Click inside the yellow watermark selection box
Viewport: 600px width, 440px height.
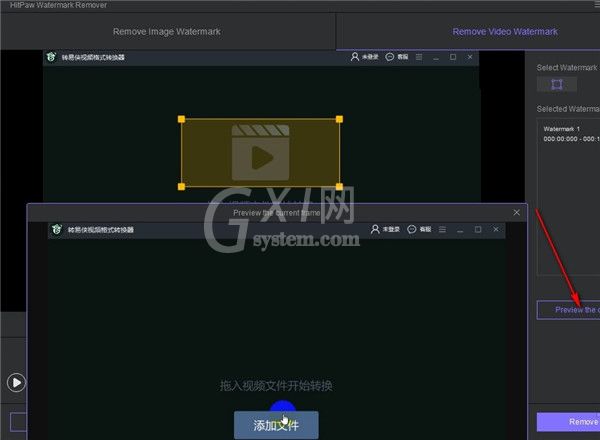coord(260,153)
